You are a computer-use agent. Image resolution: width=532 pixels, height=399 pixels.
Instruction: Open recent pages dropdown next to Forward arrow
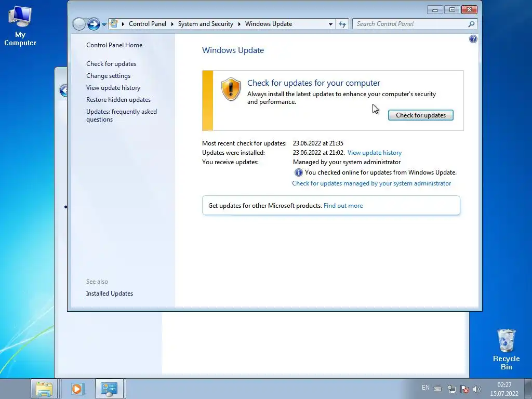pos(104,24)
